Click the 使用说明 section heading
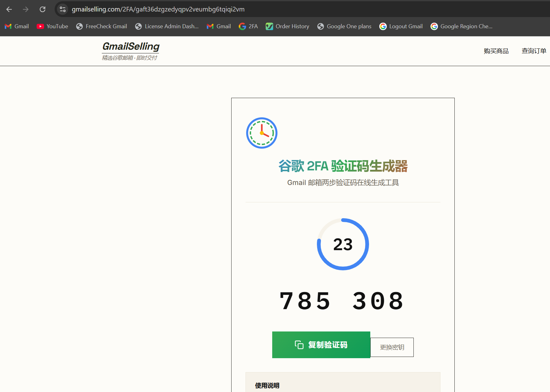 pos(267,385)
